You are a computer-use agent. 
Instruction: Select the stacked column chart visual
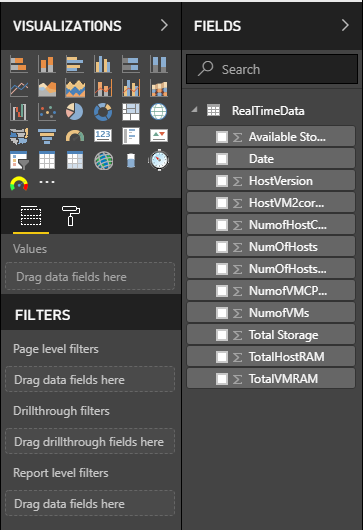(47, 64)
